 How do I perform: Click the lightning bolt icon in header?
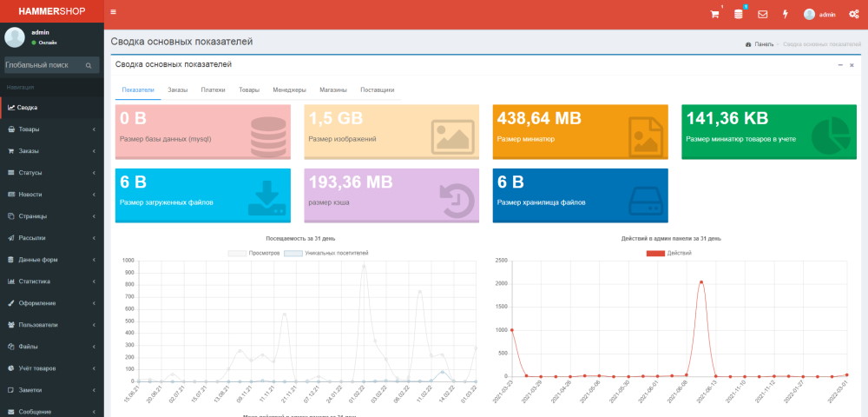785,15
